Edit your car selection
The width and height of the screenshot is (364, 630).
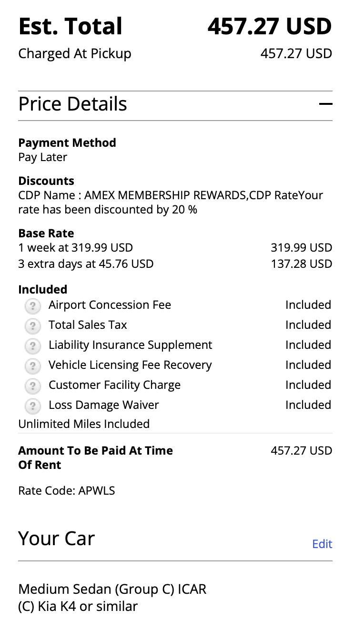[322, 544]
